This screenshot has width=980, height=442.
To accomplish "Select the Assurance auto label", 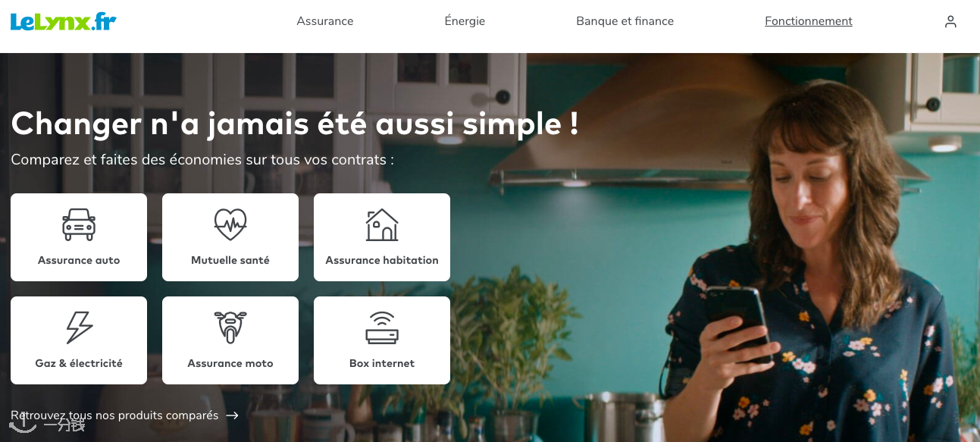I will tap(79, 260).
